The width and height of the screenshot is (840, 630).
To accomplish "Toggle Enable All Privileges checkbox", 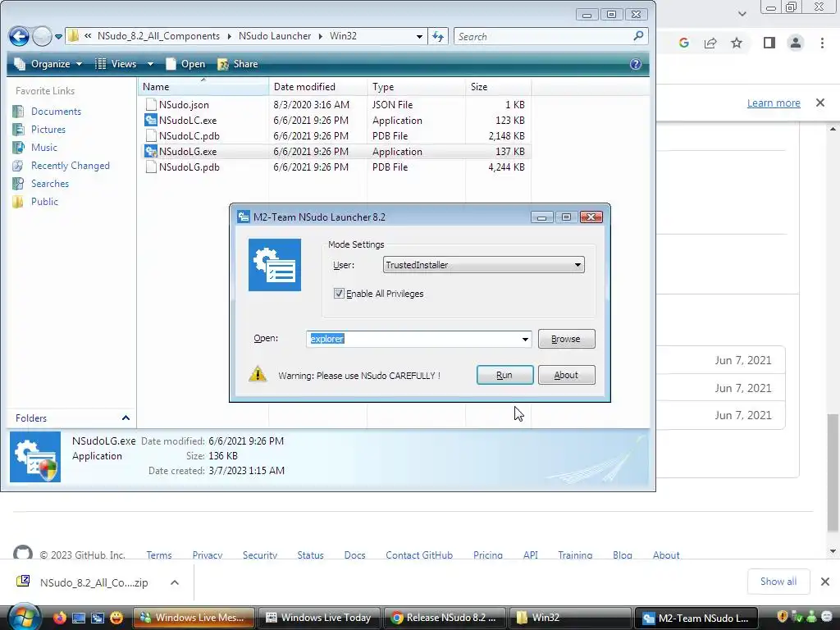I will 339,293.
